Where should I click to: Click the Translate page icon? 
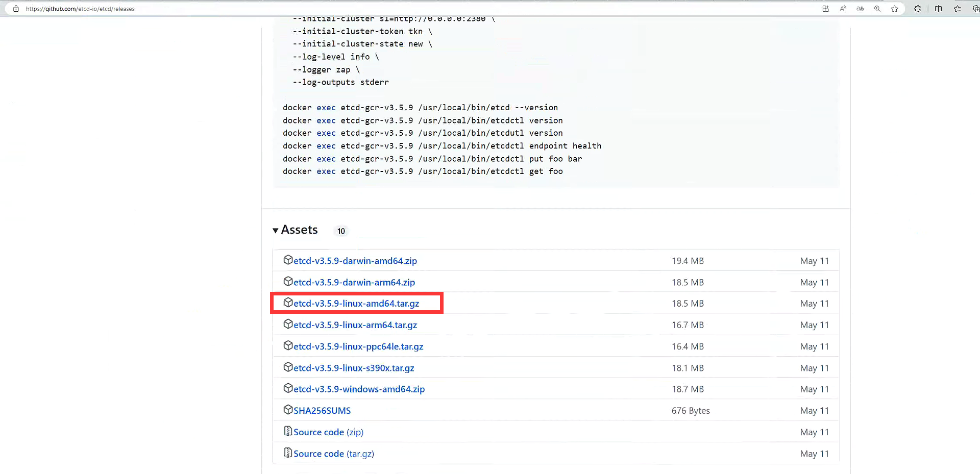click(860, 9)
